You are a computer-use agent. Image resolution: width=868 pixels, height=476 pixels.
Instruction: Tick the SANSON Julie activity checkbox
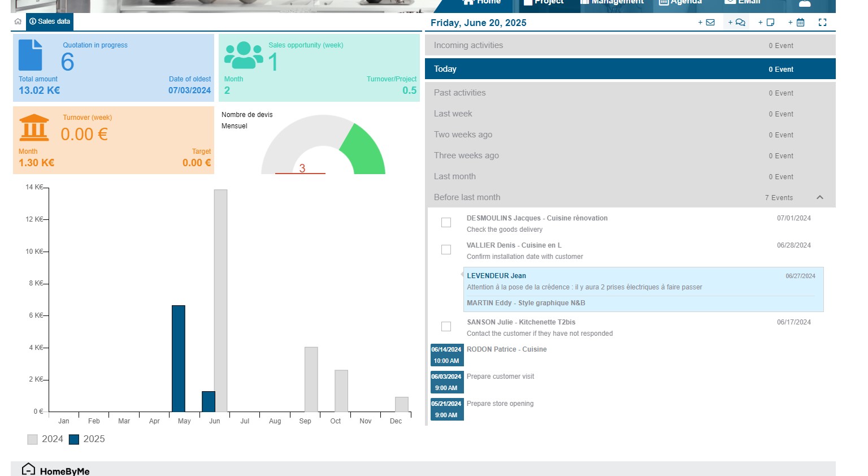click(x=446, y=327)
